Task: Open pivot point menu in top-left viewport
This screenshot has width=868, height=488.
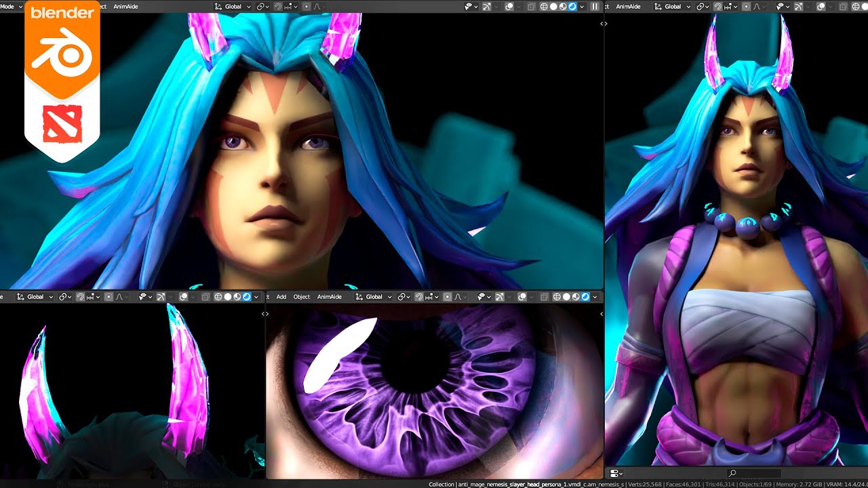Action: click(x=262, y=6)
